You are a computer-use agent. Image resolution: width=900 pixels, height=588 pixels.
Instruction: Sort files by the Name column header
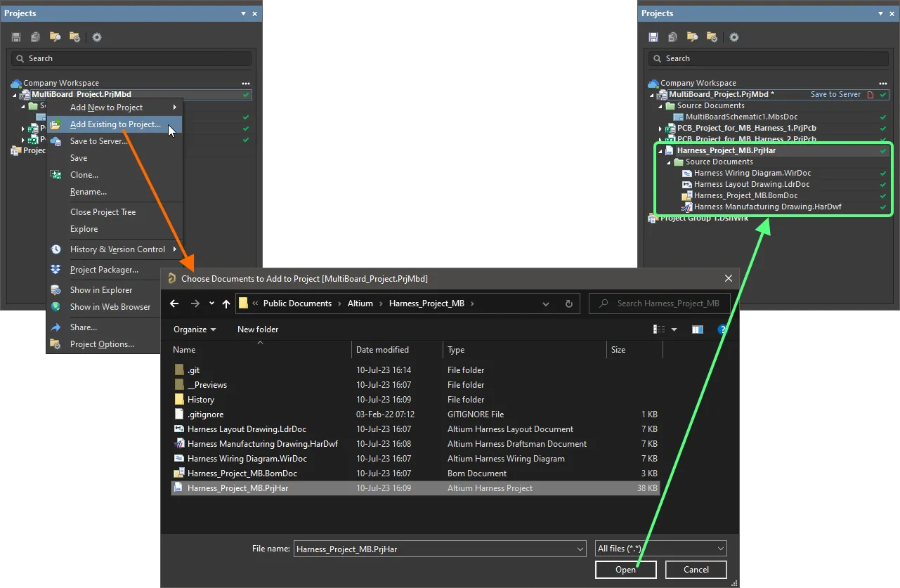(x=261, y=350)
